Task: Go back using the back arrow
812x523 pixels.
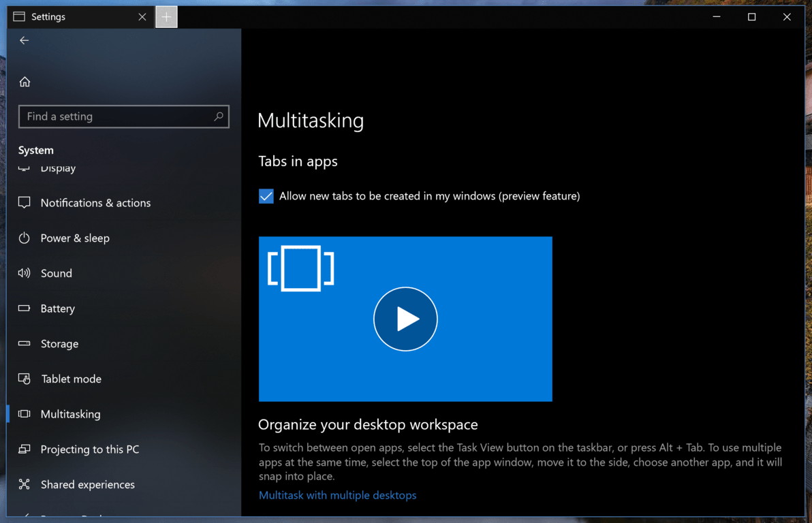Action: (x=24, y=40)
